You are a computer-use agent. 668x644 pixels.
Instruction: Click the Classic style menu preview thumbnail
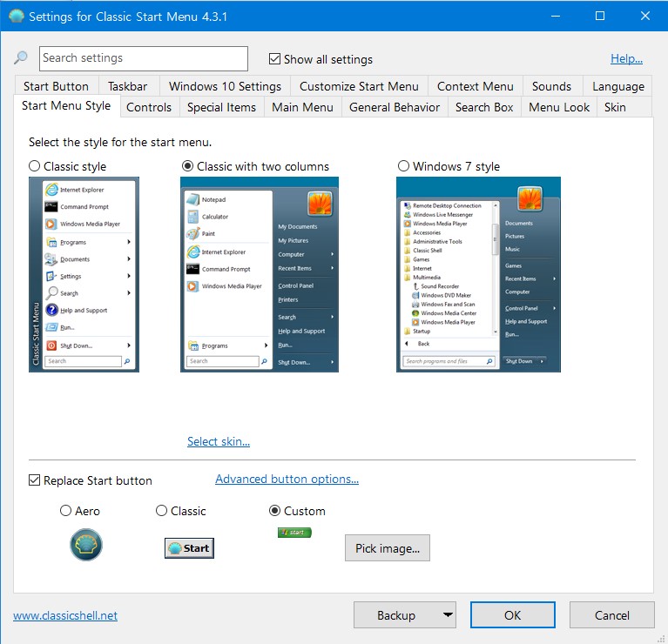coord(84,274)
